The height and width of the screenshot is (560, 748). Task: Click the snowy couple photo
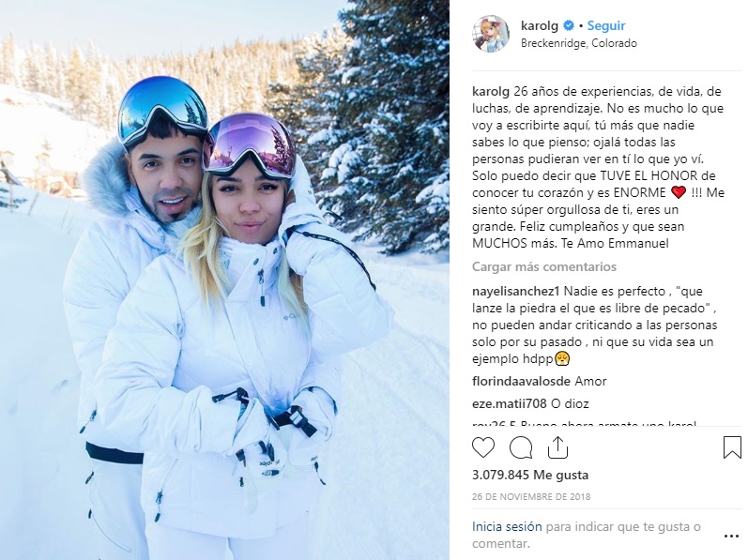[x=224, y=280]
